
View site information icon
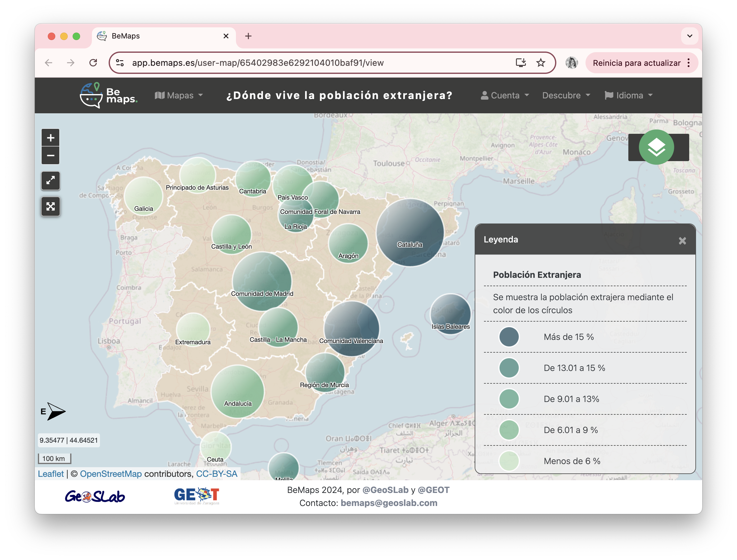120,63
